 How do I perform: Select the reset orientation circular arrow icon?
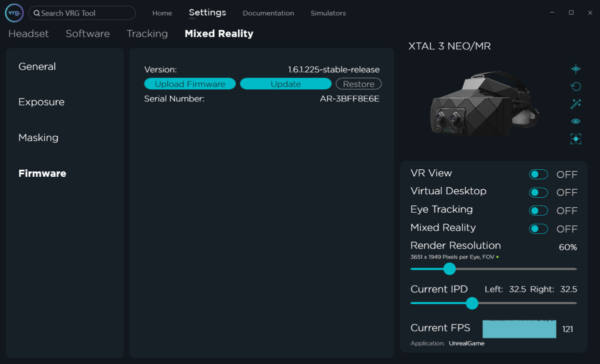tap(575, 86)
